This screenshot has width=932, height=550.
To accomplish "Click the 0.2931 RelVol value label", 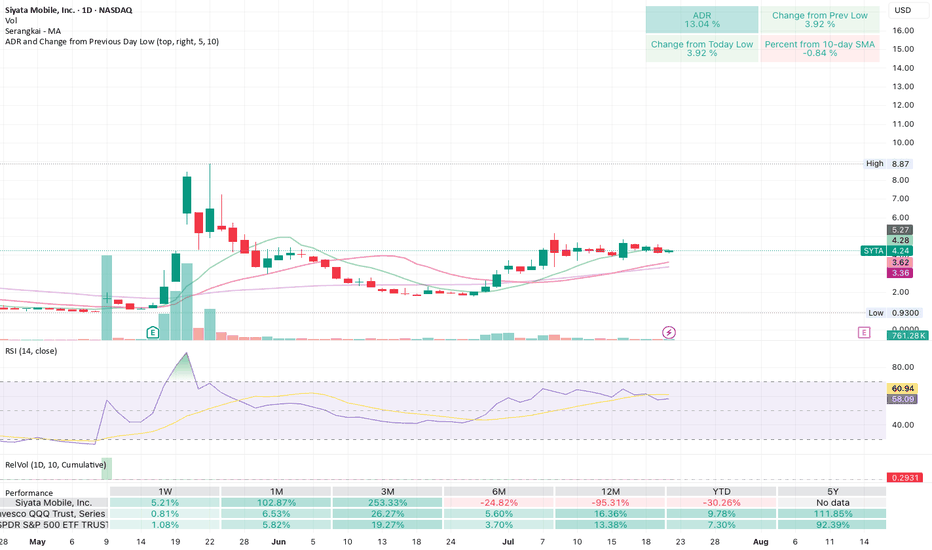I will (905, 477).
